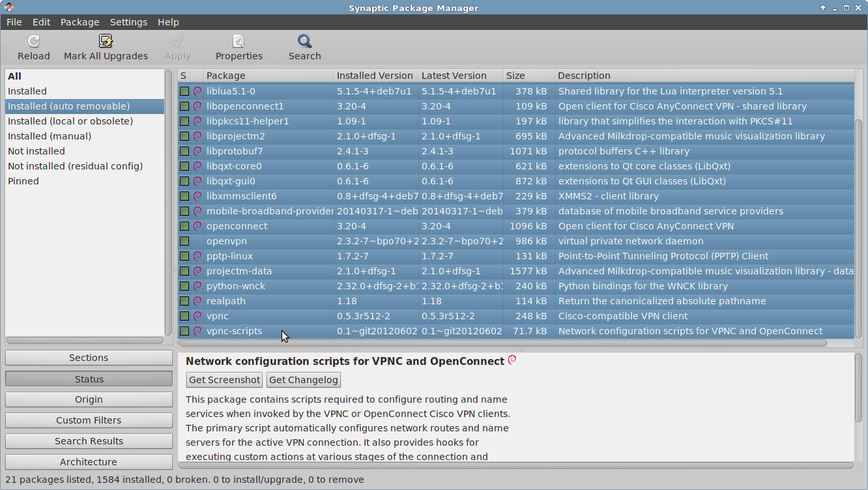
Task: Click the Status filter button
Action: click(89, 379)
